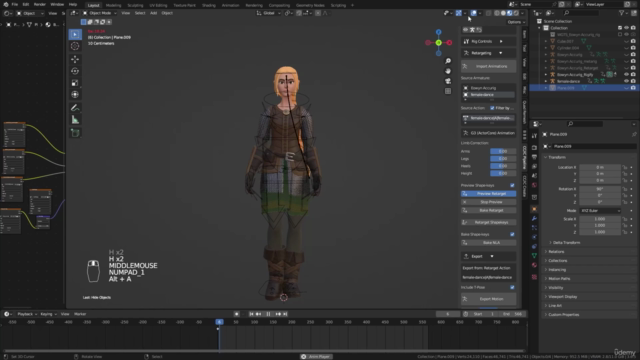Switch to the Shading workspace tab
Screen dimensions: 640x360
[209, 5]
